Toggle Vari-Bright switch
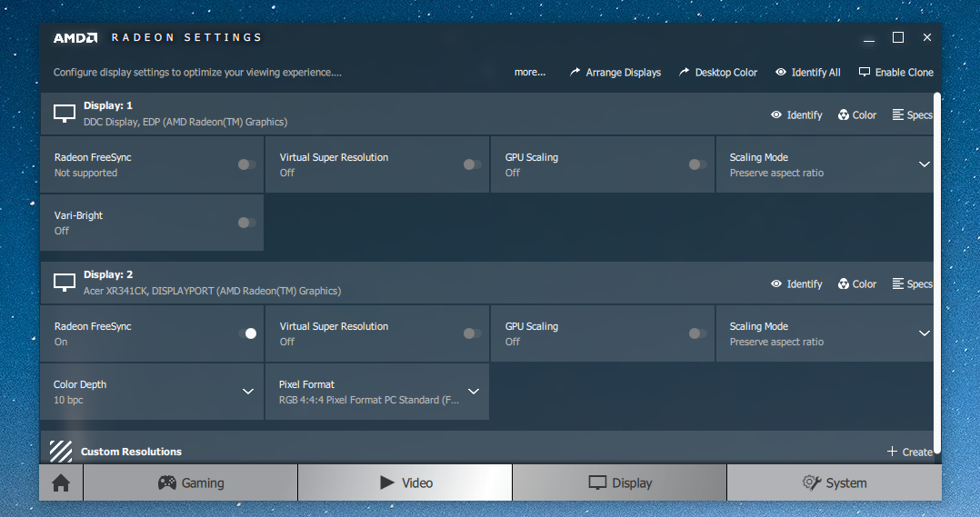The height and width of the screenshot is (517, 980). click(247, 223)
